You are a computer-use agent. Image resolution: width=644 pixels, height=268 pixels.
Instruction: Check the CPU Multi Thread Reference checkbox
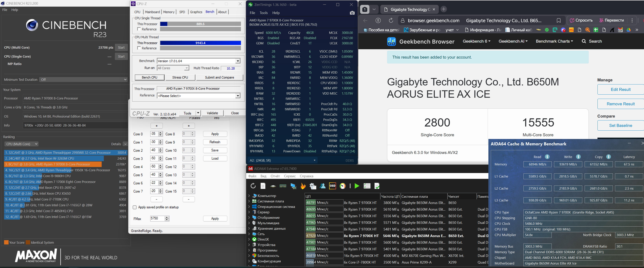(139, 48)
